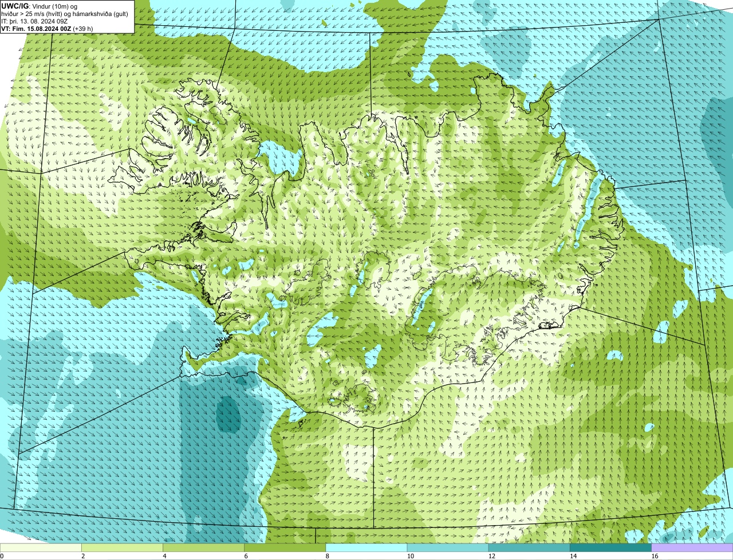Screen dimensions: 733x560
Task: Pick the light teal 10–12 m/s colorbar segment
Action: point(448,548)
